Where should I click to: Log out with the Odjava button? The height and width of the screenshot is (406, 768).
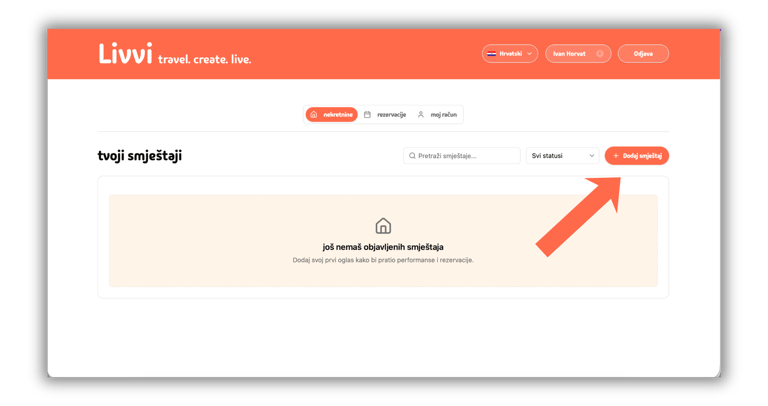click(643, 54)
